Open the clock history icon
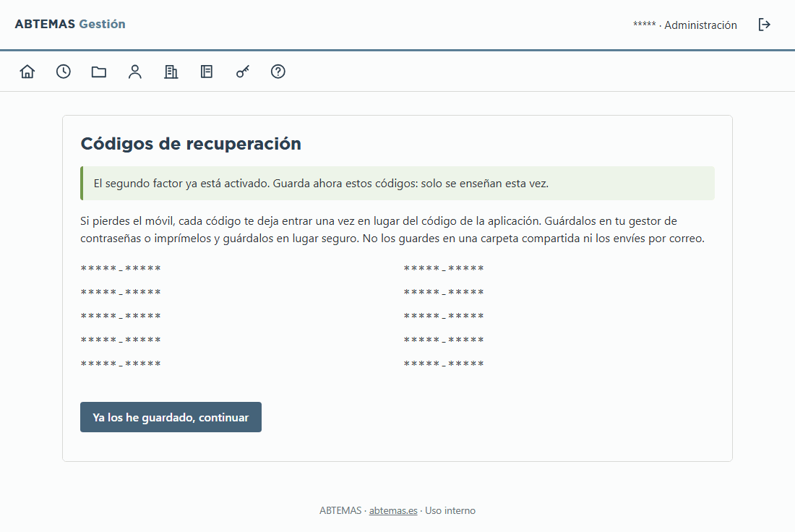Screen dimensions: 795x532 (64, 72)
